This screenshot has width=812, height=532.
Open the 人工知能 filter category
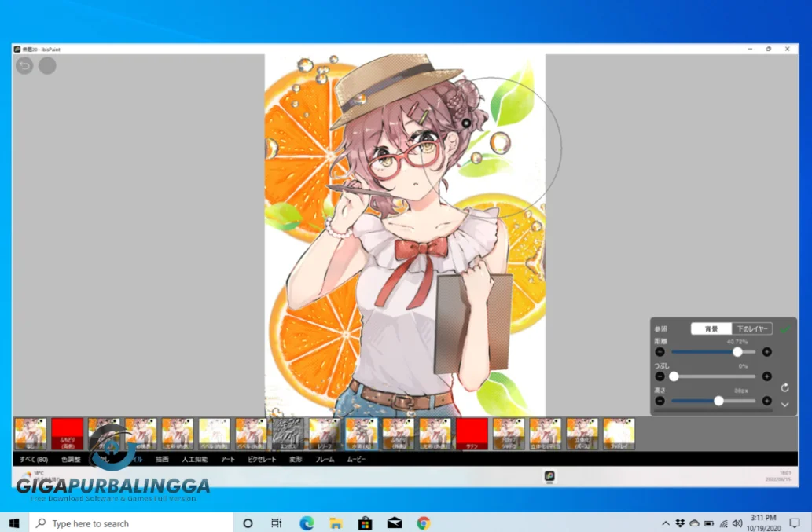point(195,459)
